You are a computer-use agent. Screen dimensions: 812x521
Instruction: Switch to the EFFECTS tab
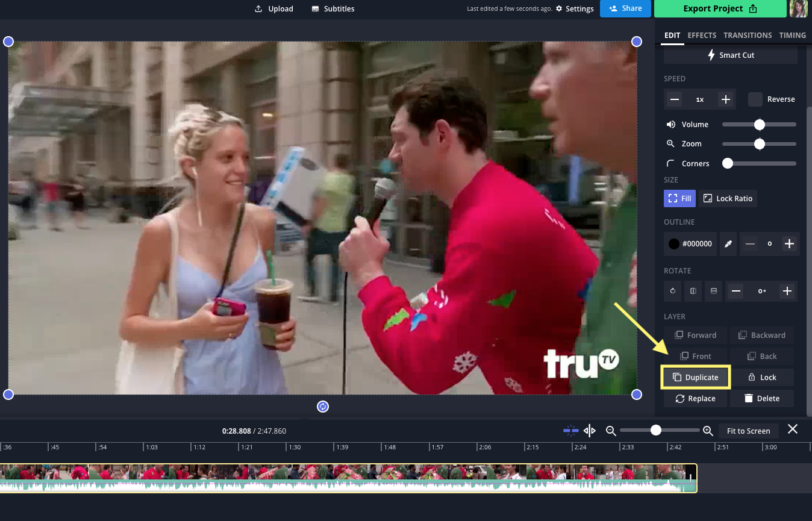point(702,35)
